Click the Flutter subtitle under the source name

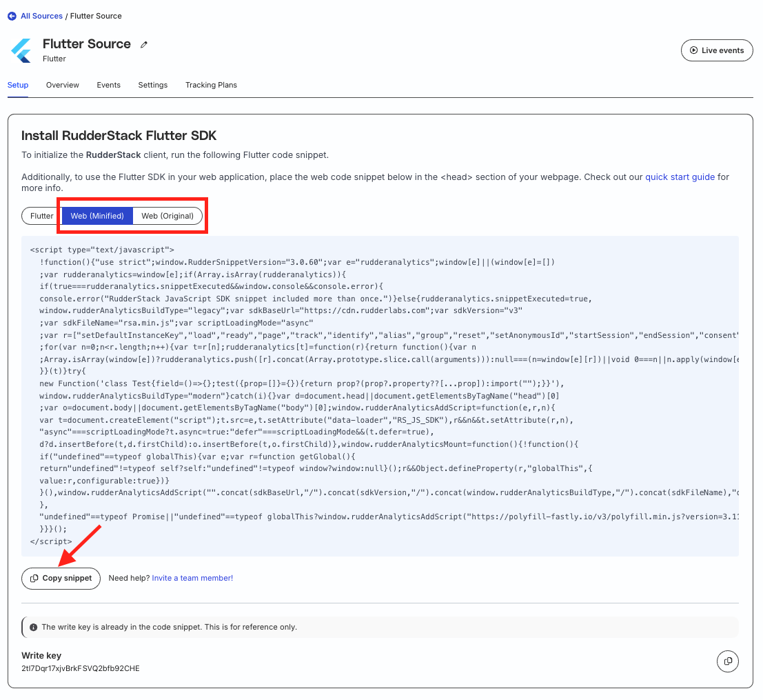click(x=54, y=59)
